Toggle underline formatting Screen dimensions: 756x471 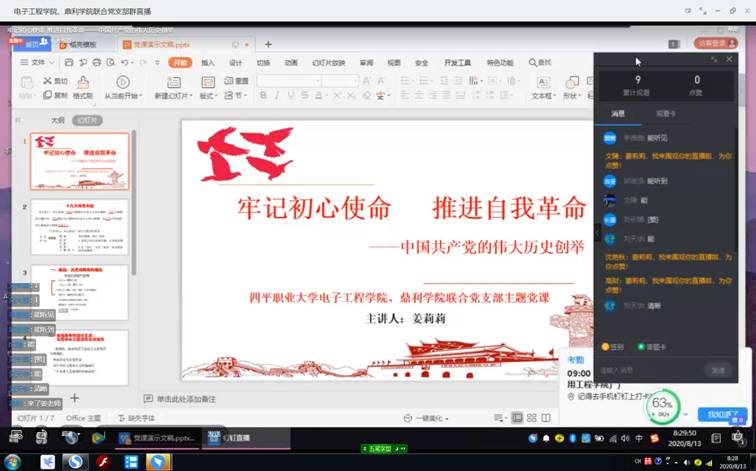[x=291, y=95]
